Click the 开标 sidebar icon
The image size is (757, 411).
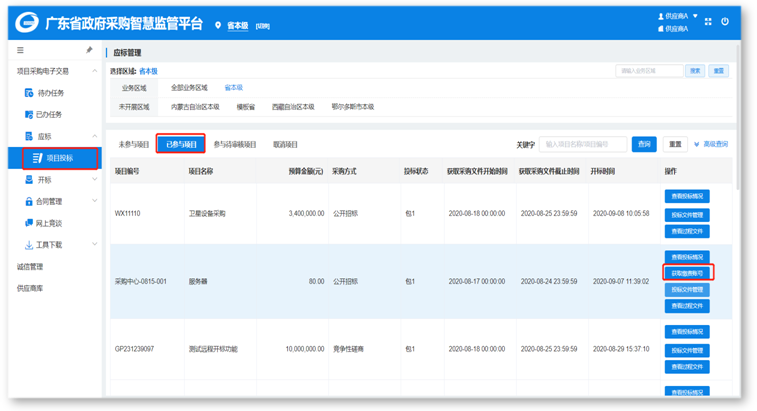click(29, 180)
